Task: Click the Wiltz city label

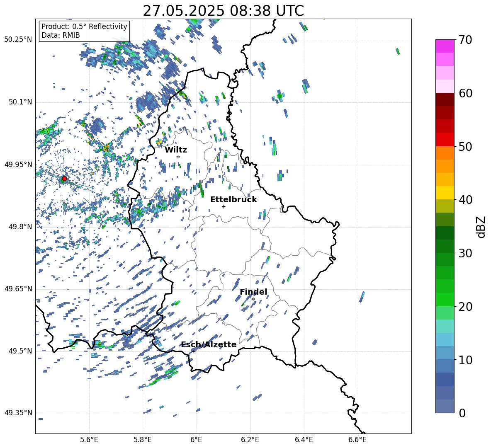Action: pyautogui.click(x=176, y=150)
